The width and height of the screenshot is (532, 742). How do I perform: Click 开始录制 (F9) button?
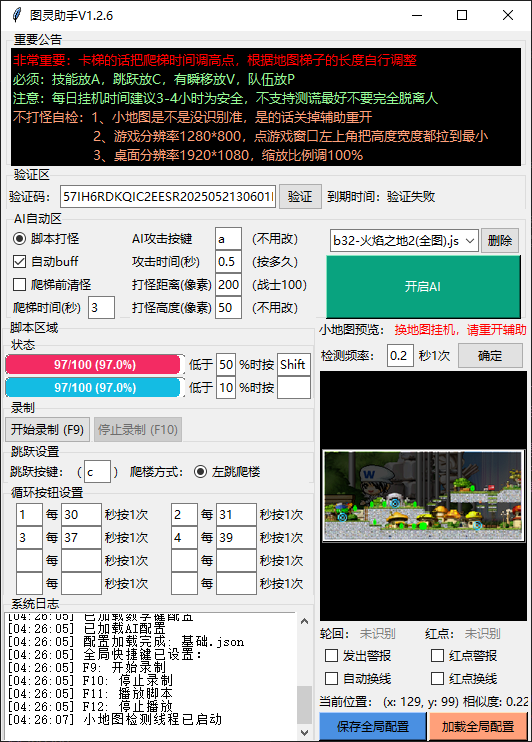pyautogui.click(x=47, y=430)
